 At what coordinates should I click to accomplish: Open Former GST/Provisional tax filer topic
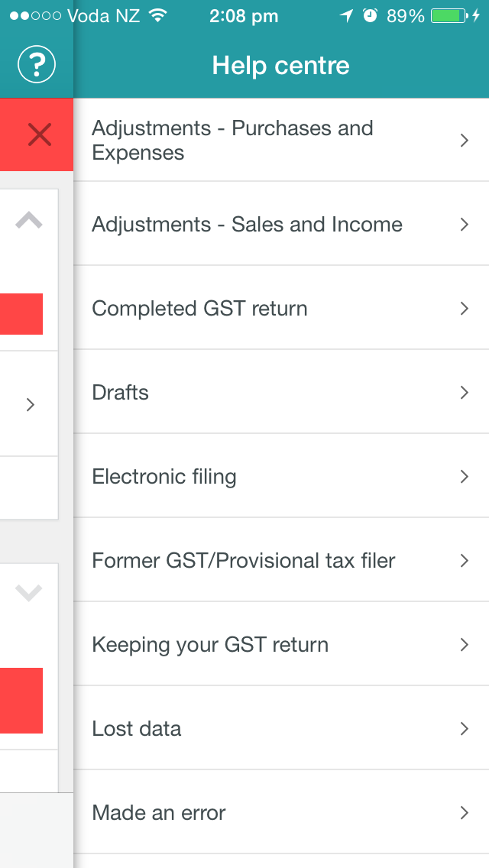pos(281,560)
